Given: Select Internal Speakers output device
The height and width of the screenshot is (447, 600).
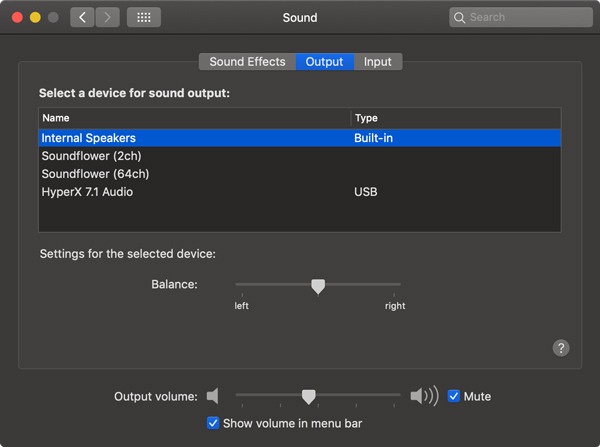Looking at the screenshot, I should coord(88,138).
